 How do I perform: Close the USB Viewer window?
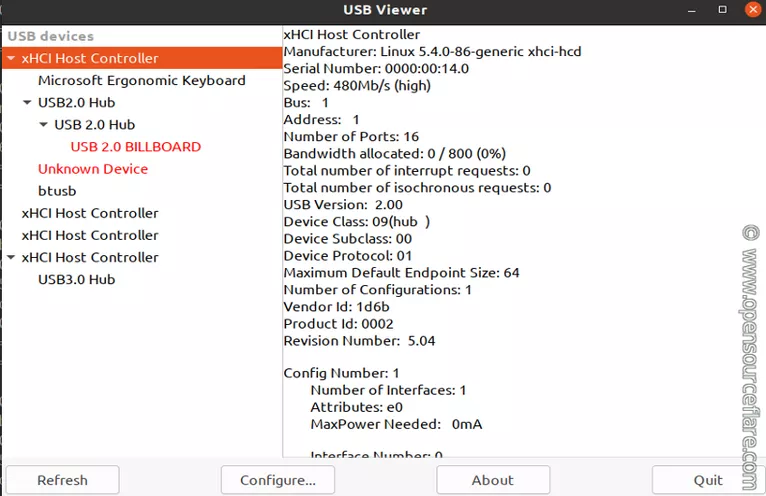750,9
